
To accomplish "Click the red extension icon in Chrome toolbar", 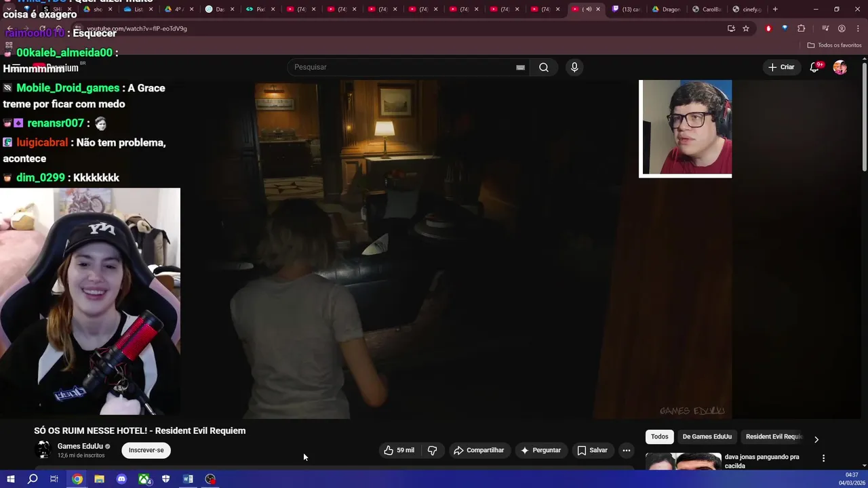I will coord(768,28).
